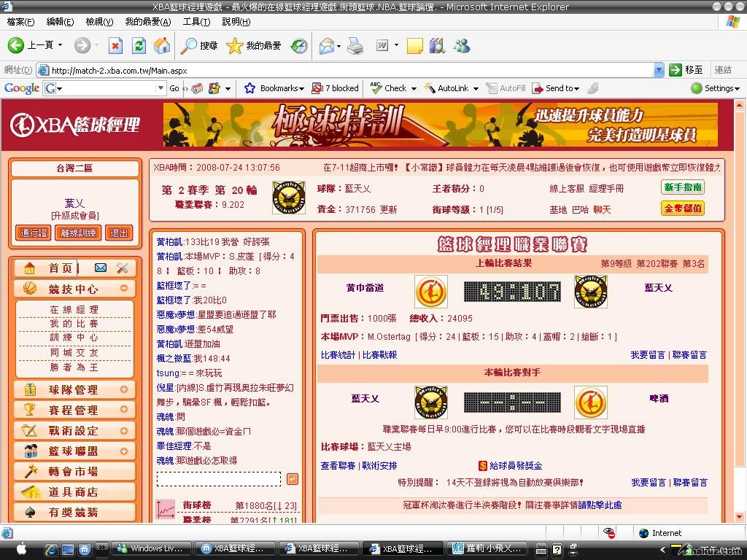Open 轉會市場 in the sidebar
This screenshot has width=747, height=560.
75,472
